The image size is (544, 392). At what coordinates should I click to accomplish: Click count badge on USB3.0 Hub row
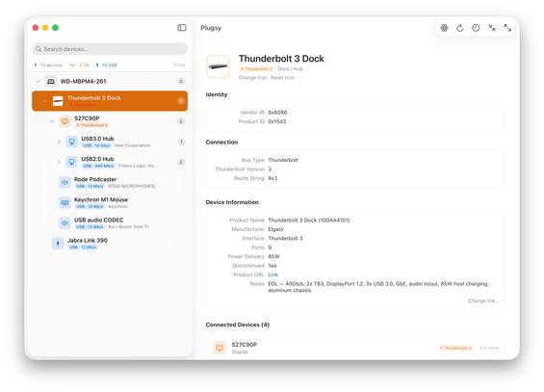pos(181,142)
